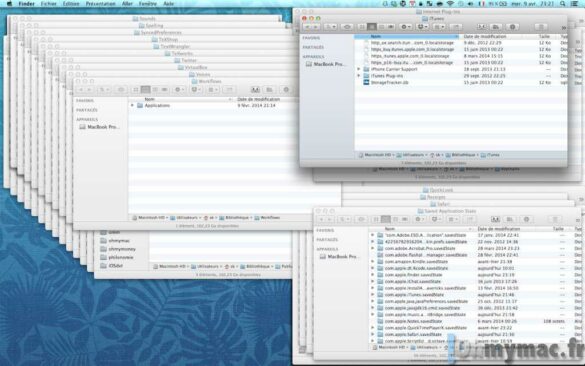Open the path dropdown in iTunes window toolbar
The width and height of the screenshot is (585, 366).
tap(331, 27)
